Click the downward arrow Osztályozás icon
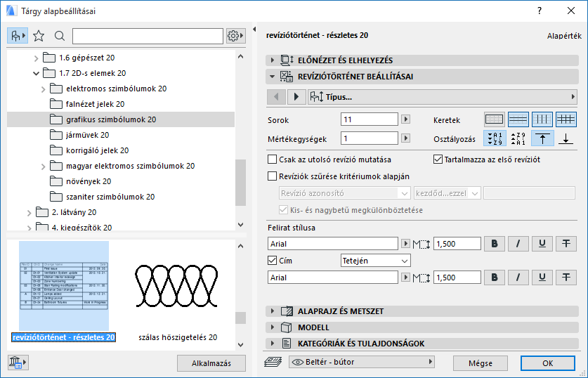 pos(566,138)
